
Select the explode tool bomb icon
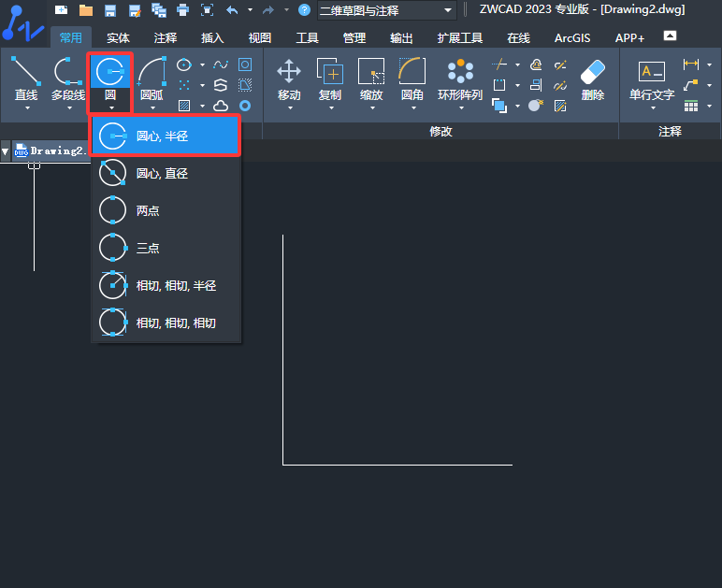(536, 106)
